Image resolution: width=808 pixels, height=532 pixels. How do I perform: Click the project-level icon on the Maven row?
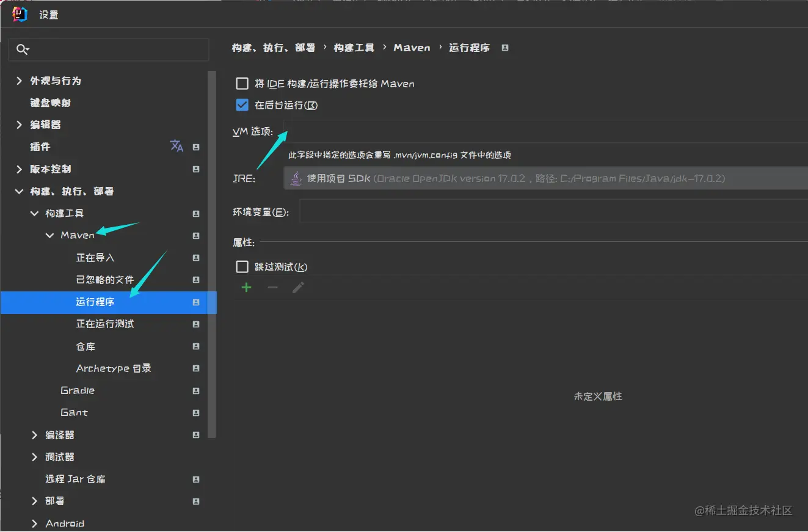click(196, 236)
